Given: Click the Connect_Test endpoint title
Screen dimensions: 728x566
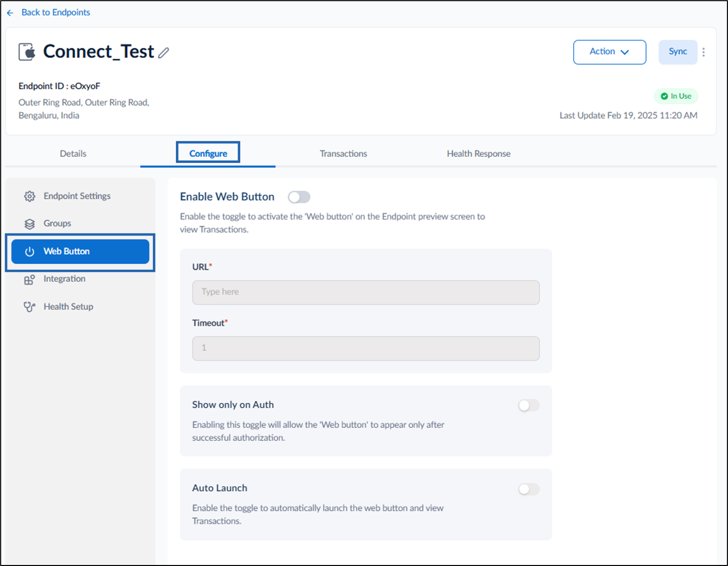Looking at the screenshot, I should click(98, 52).
